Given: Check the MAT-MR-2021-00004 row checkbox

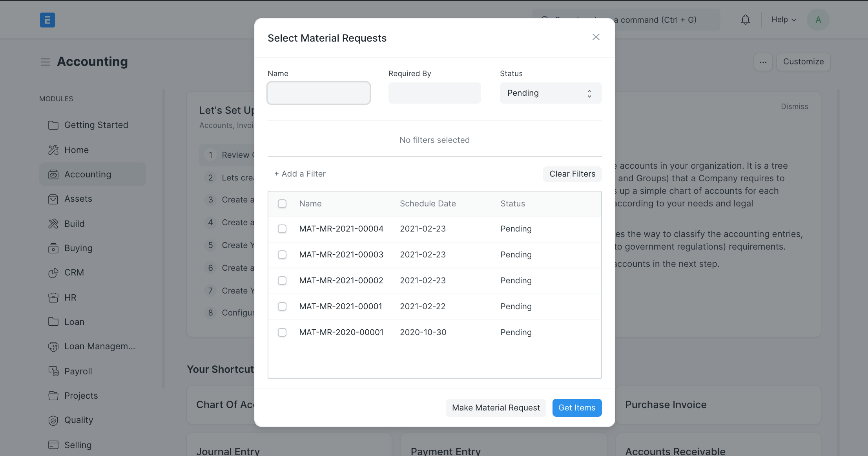Looking at the screenshot, I should click(x=282, y=229).
